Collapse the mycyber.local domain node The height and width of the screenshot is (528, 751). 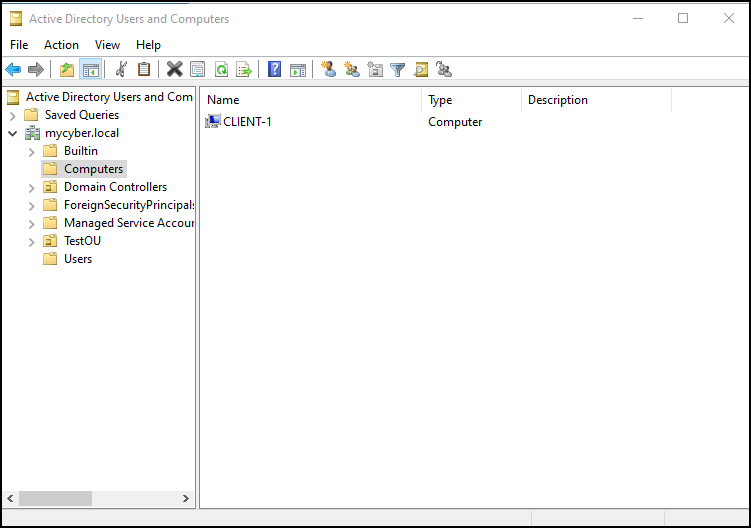(13, 134)
